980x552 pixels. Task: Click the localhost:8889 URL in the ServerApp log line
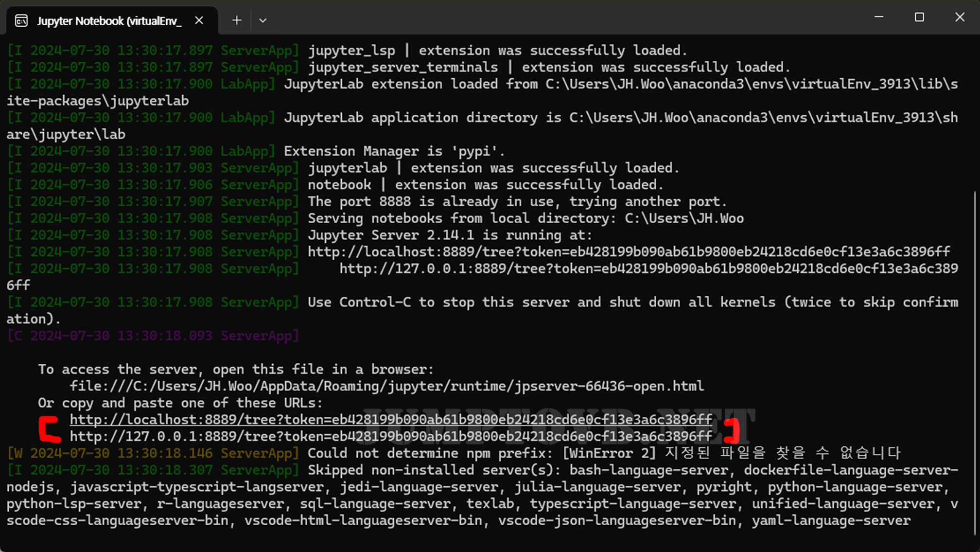click(629, 251)
